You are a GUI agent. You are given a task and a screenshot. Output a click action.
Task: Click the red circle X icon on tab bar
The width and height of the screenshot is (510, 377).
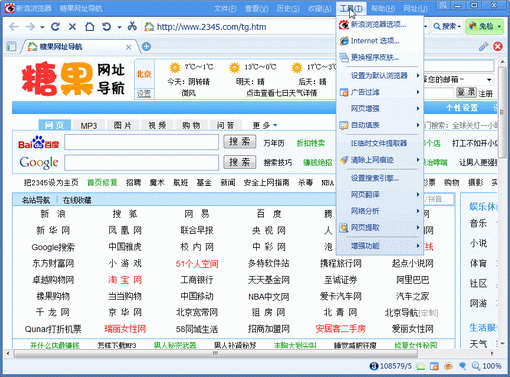click(498, 46)
